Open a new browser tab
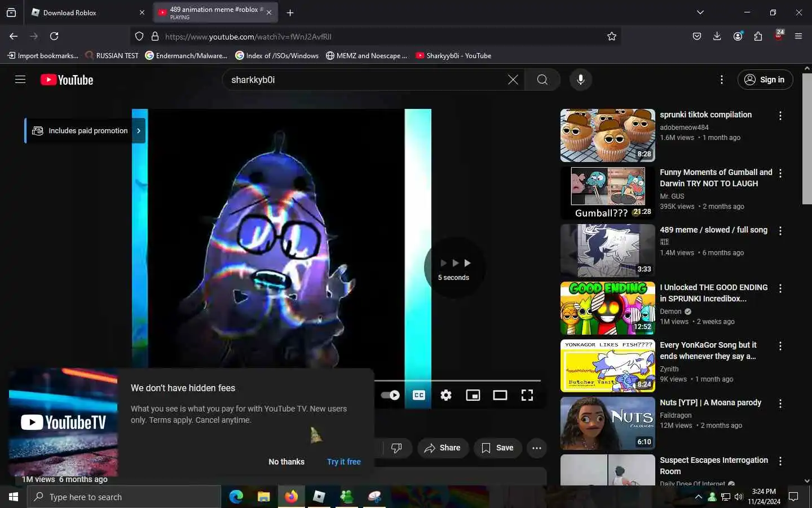The image size is (812, 508). pos(290,12)
